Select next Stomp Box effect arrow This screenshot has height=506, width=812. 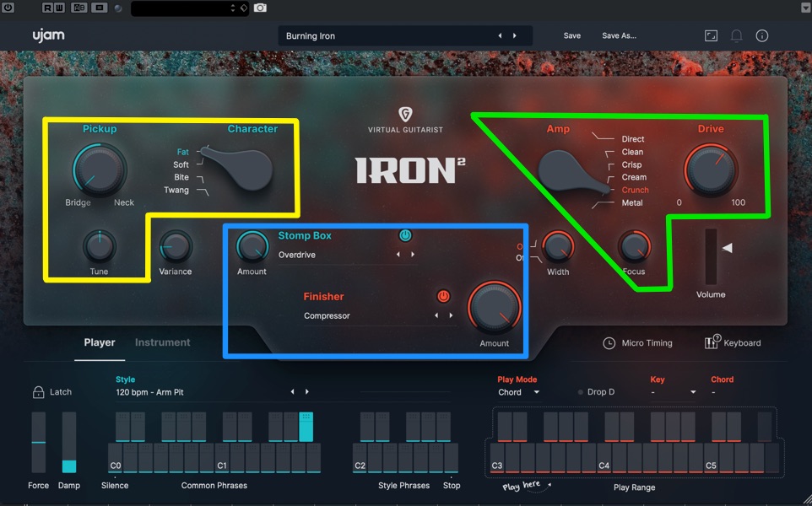(x=413, y=255)
